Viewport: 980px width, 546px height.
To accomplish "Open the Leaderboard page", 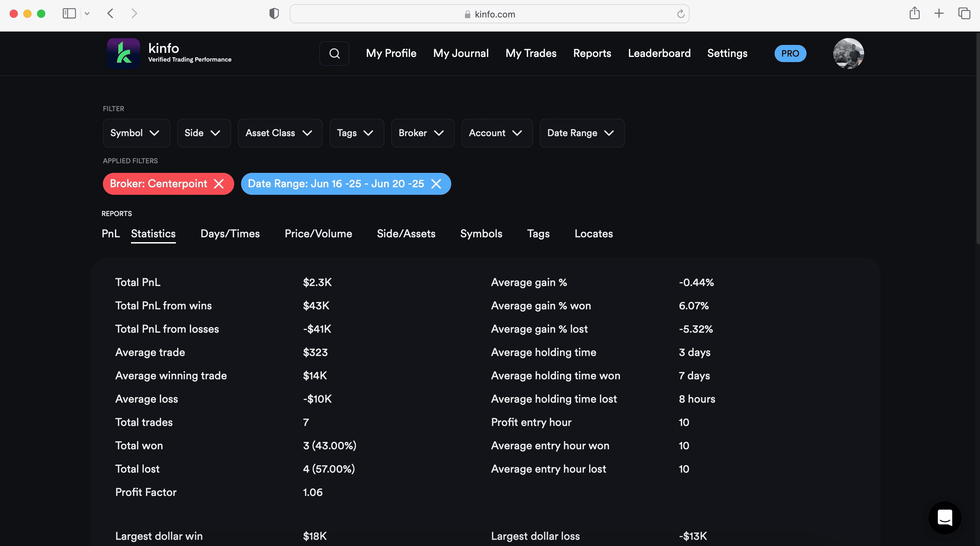I will coord(659,53).
